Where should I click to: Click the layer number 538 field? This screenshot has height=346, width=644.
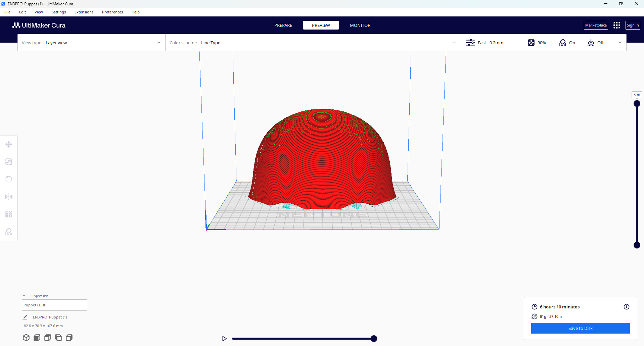click(637, 95)
